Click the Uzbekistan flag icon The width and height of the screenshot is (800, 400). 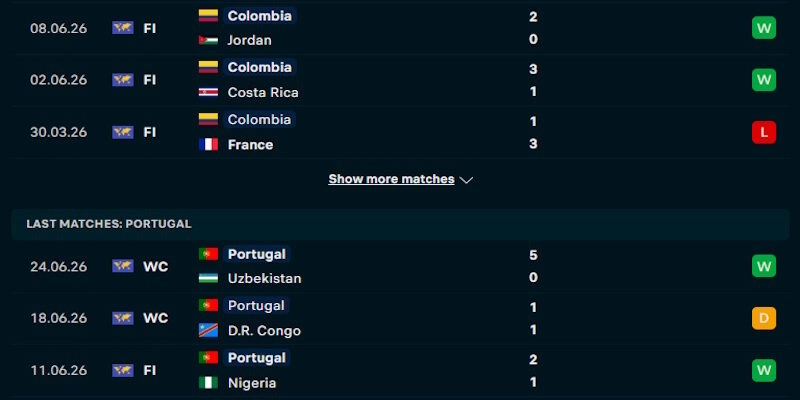pos(208,278)
